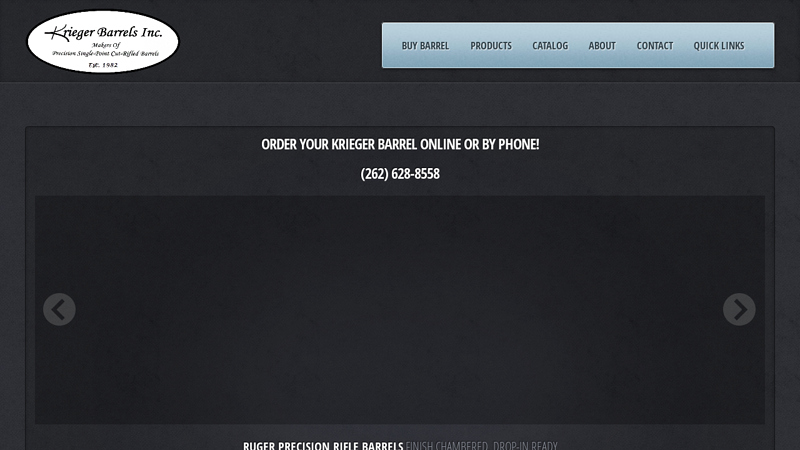This screenshot has height=450, width=800.
Task: Click 'Precision Single-Point Cut-Rifled Barrels' logo tagline
Action: [105, 53]
